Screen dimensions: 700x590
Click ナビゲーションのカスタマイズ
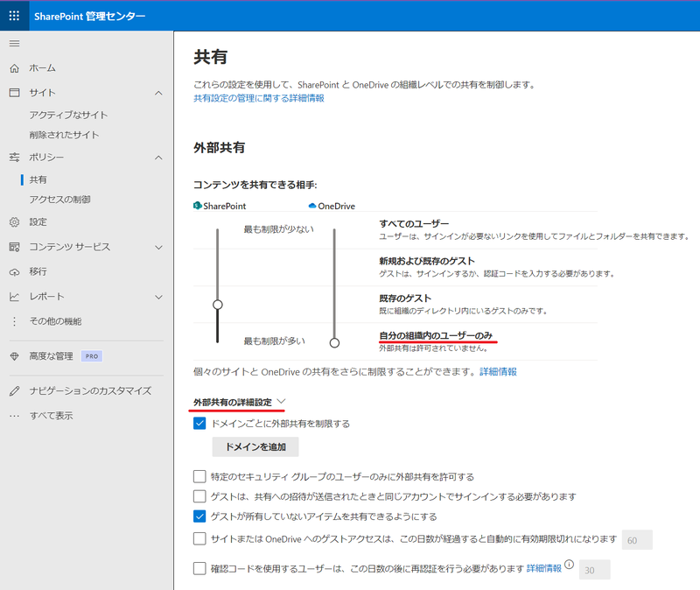click(90, 390)
